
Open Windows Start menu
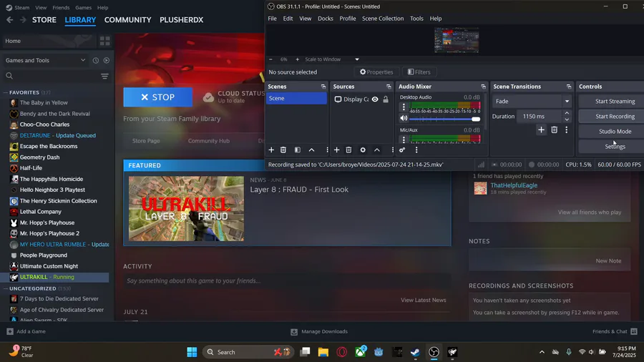(192, 352)
